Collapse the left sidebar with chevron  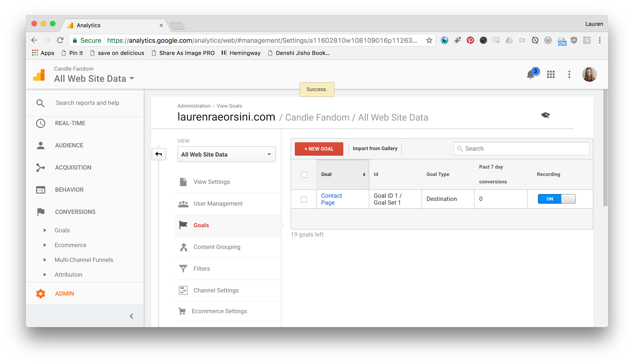tap(132, 316)
